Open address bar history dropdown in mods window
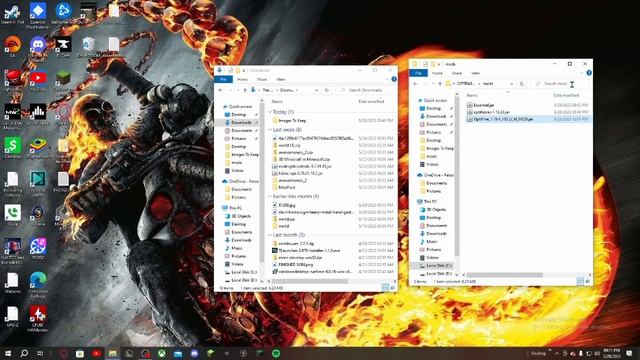The height and width of the screenshot is (360, 640). pyautogui.click(x=511, y=84)
